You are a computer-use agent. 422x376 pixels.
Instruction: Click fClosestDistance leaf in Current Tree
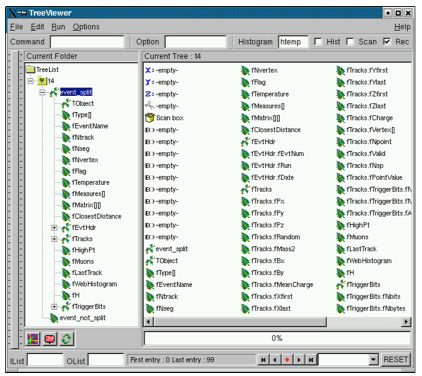coord(271,130)
